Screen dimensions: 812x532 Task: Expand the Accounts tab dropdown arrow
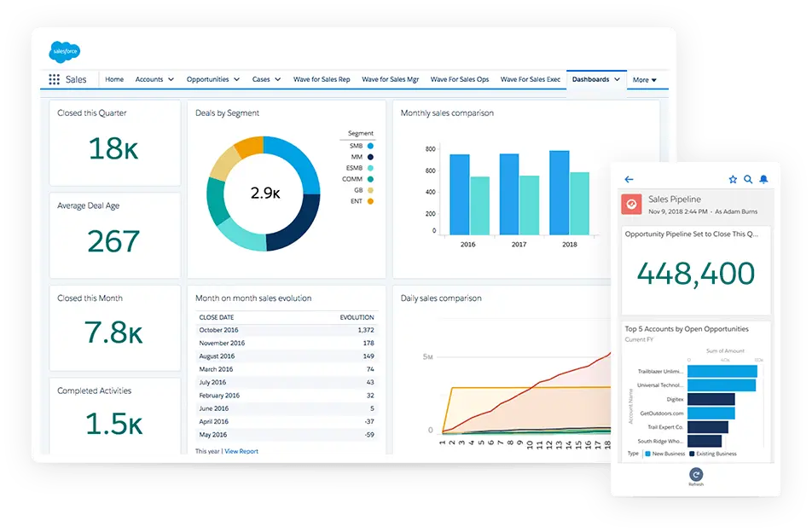pos(171,79)
